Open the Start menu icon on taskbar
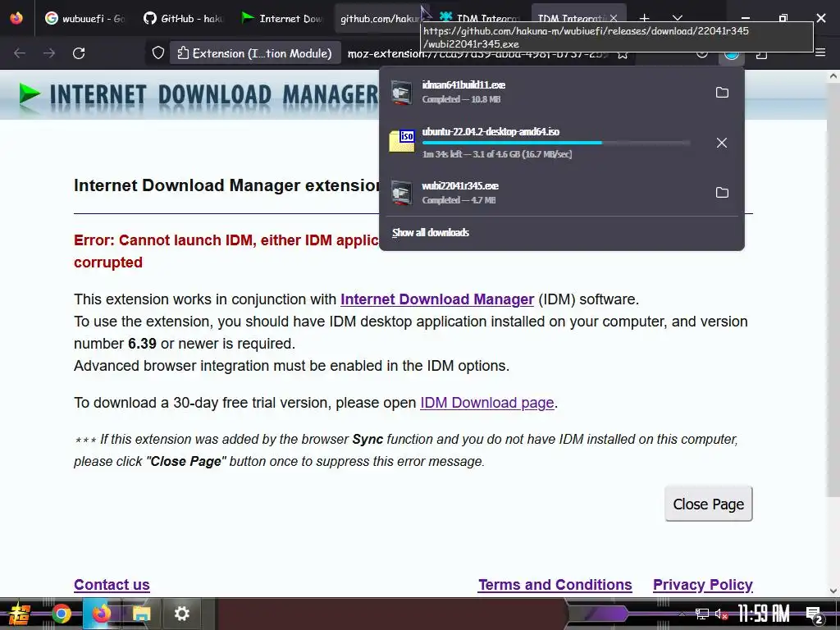 pyautogui.click(x=20, y=614)
